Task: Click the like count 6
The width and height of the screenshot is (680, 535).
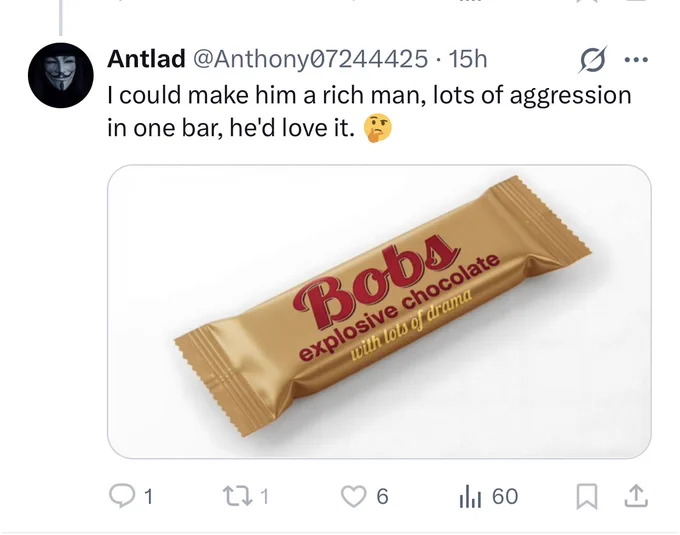Action: pyautogui.click(x=382, y=497)
